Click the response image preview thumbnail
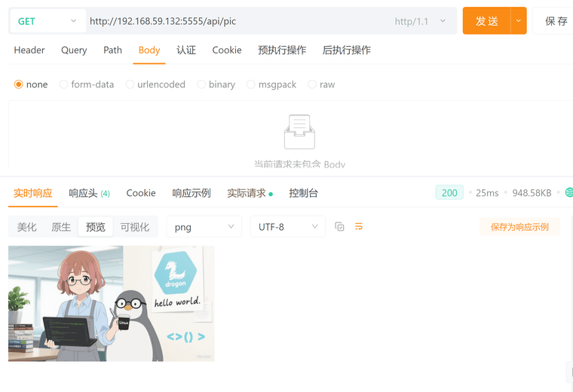Viewport: 573px width, 392px height. pyautogui.click(x=111, y=304)
